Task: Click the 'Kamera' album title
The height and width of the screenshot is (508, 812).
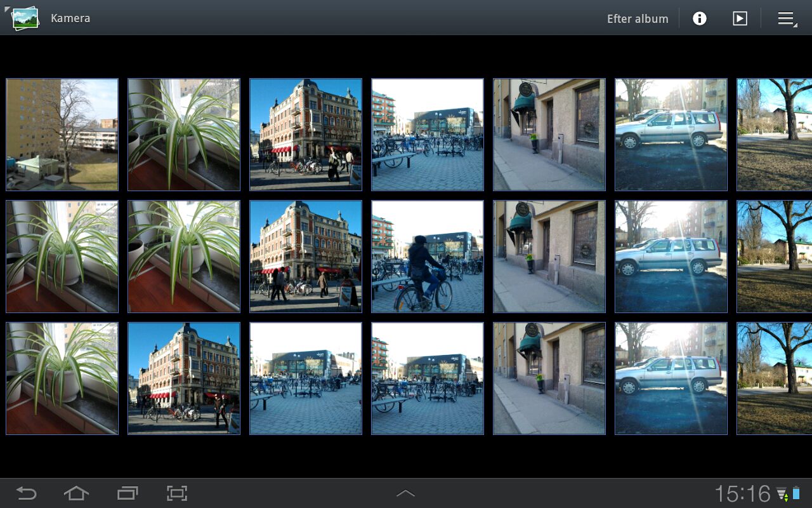Action: (x=70, y=18)
